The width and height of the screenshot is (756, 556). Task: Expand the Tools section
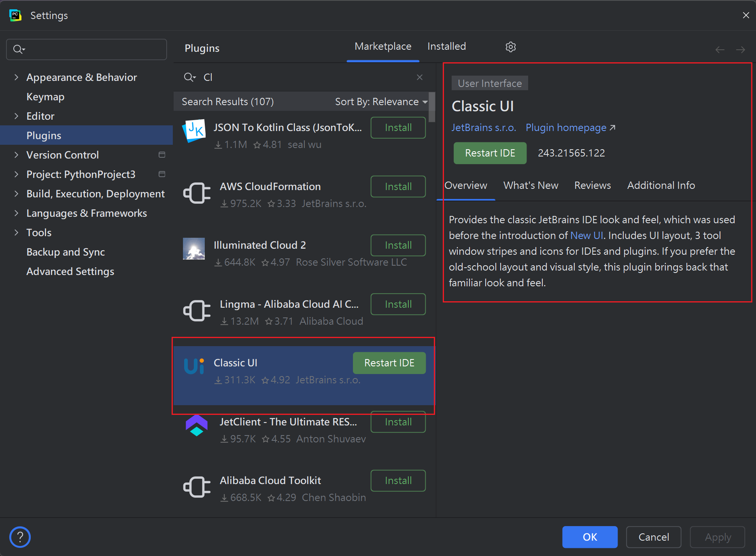(17, 233)
